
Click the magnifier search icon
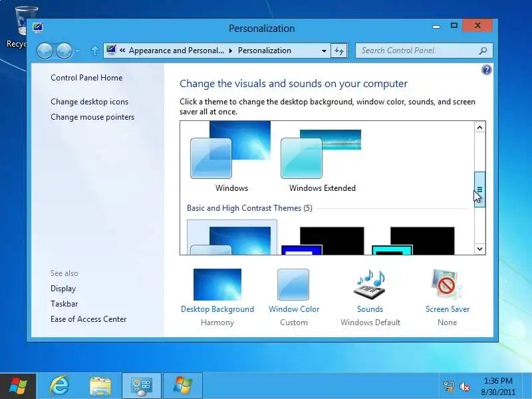pos(483,51)
